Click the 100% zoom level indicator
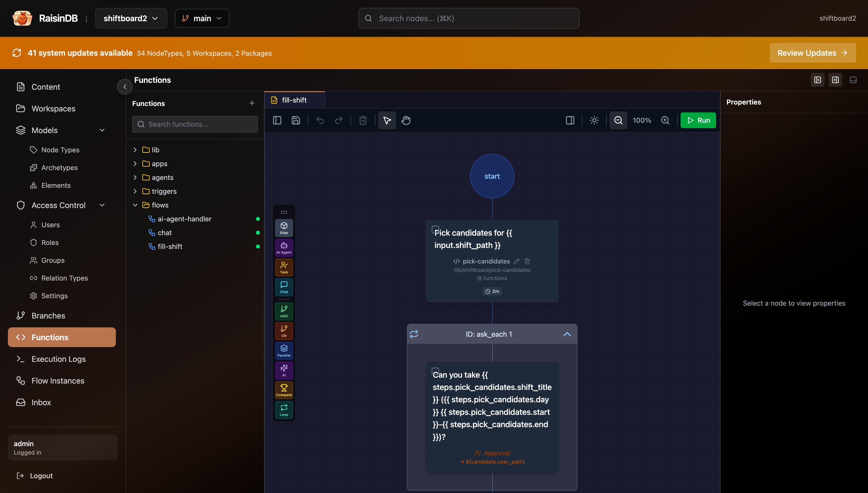 [642, 120]
